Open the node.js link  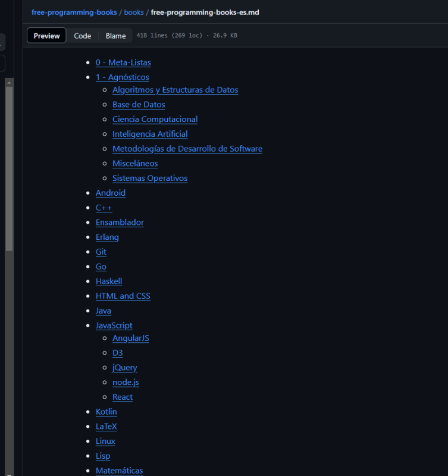126,382
